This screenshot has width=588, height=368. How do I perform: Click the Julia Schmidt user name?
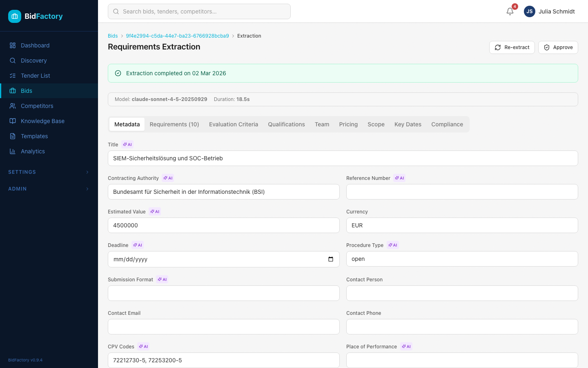tap(557, 11)
